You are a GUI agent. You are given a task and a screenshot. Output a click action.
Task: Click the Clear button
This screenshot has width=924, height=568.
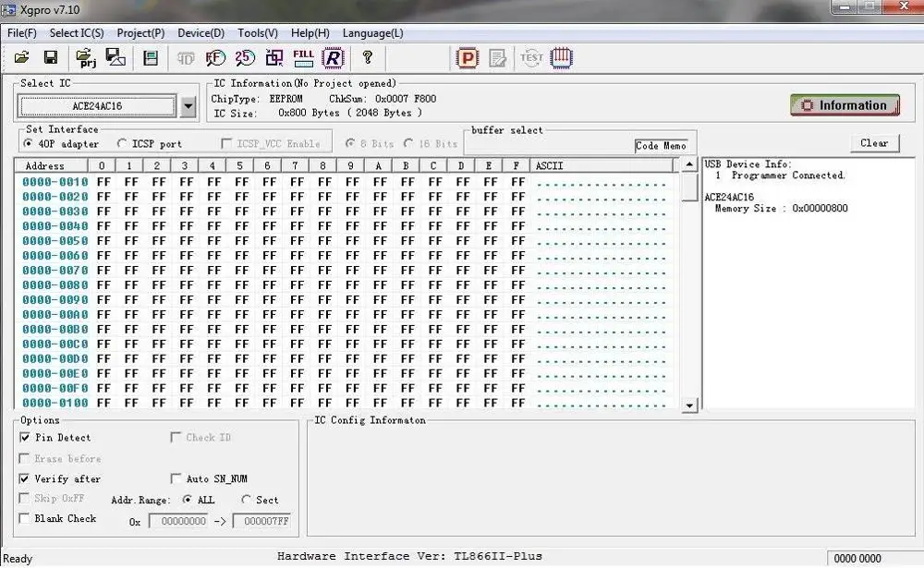(874, 143)
